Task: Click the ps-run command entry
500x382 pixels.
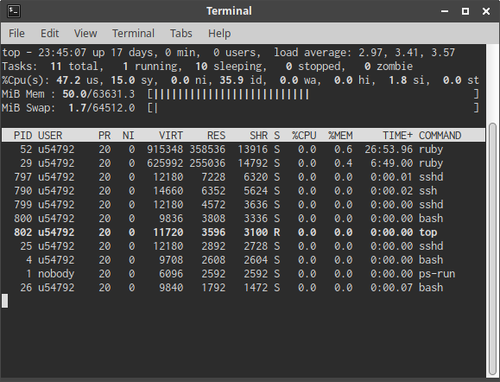Action: click(437, 274)
